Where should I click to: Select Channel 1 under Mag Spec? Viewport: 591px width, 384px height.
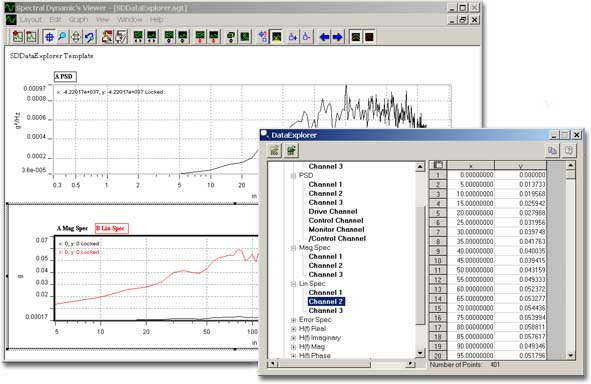tap(325, 257)
